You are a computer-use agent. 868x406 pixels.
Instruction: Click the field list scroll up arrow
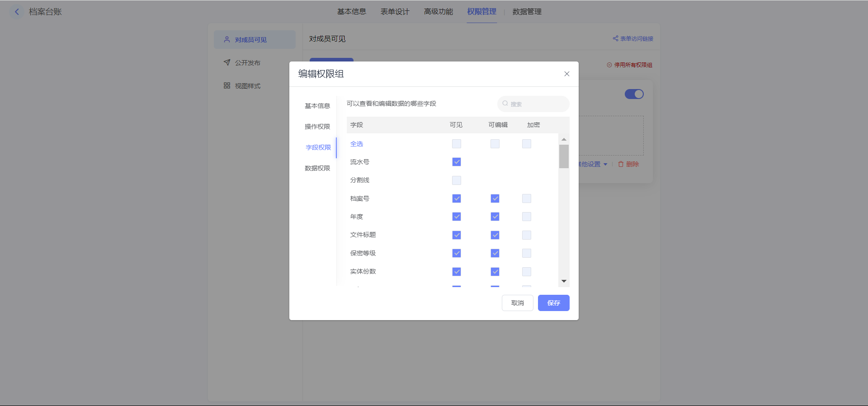click(x=564, y=139)
